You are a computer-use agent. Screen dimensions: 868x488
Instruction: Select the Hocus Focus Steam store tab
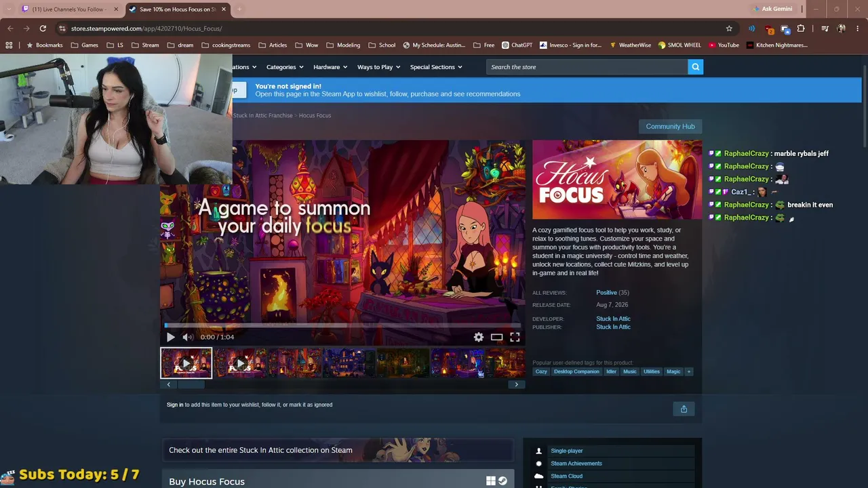(178, 9)
